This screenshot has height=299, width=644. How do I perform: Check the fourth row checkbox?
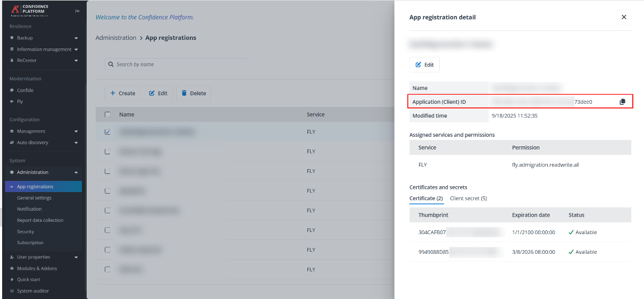click(108, 191)
